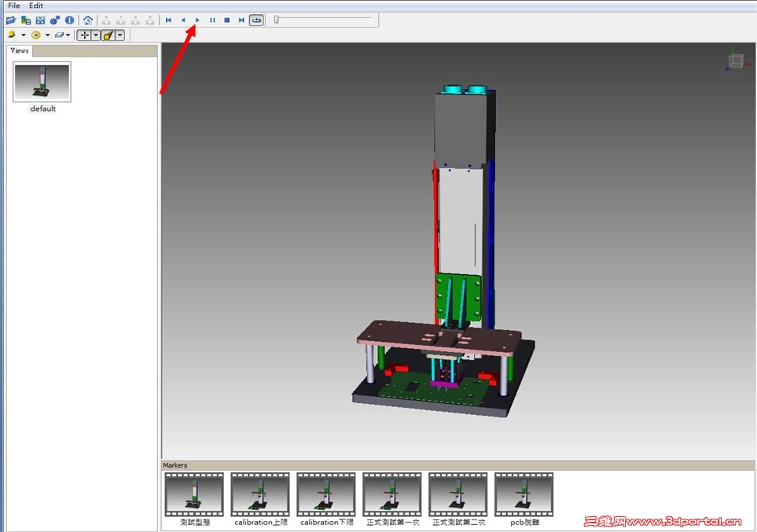The image size is (757, 532).
Task: Pause the animation playback
Action: 212,20
